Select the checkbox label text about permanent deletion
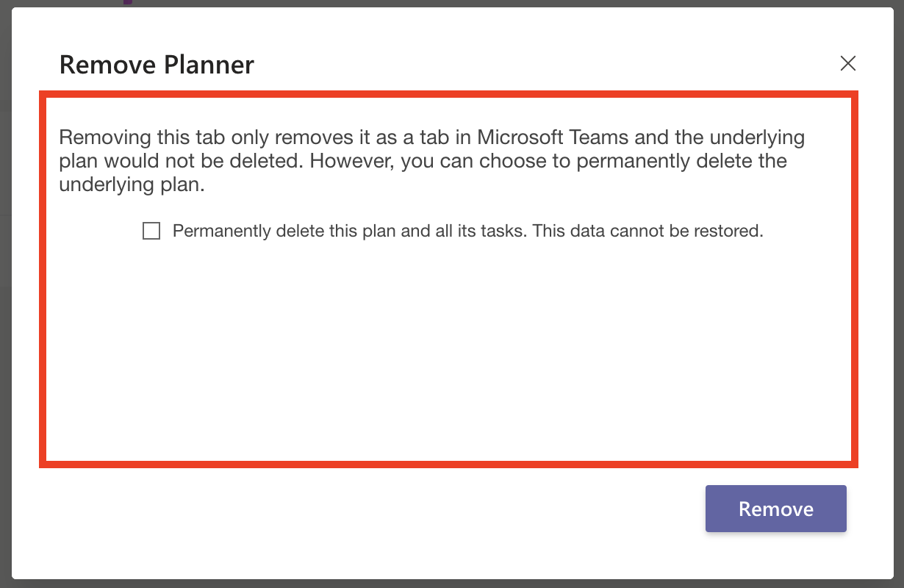This screenshot has width=904, height=588. point(467,230)
